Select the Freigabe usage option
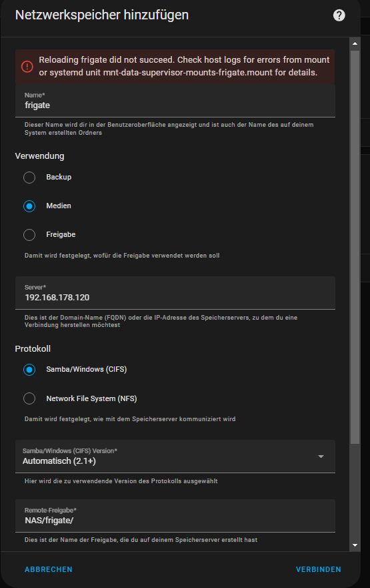The width and height of the screenshot is (370, 588). 29,235
